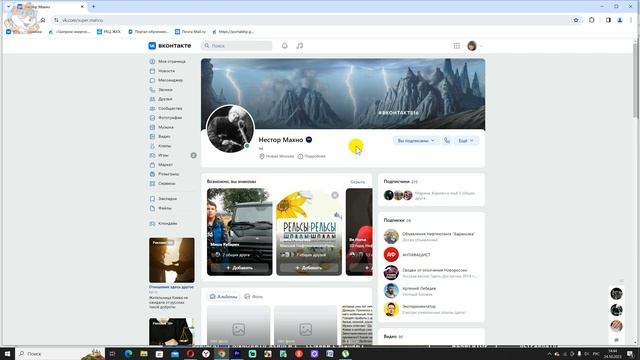Open Chrome tab search chevron
Viewport: 640px width, 360px height.
[8, 7]
